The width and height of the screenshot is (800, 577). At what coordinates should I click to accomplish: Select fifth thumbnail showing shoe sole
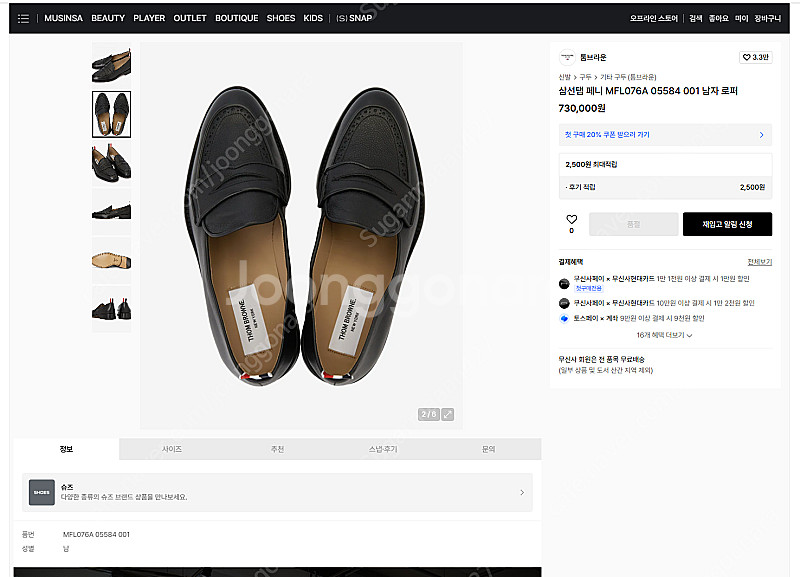111,260
